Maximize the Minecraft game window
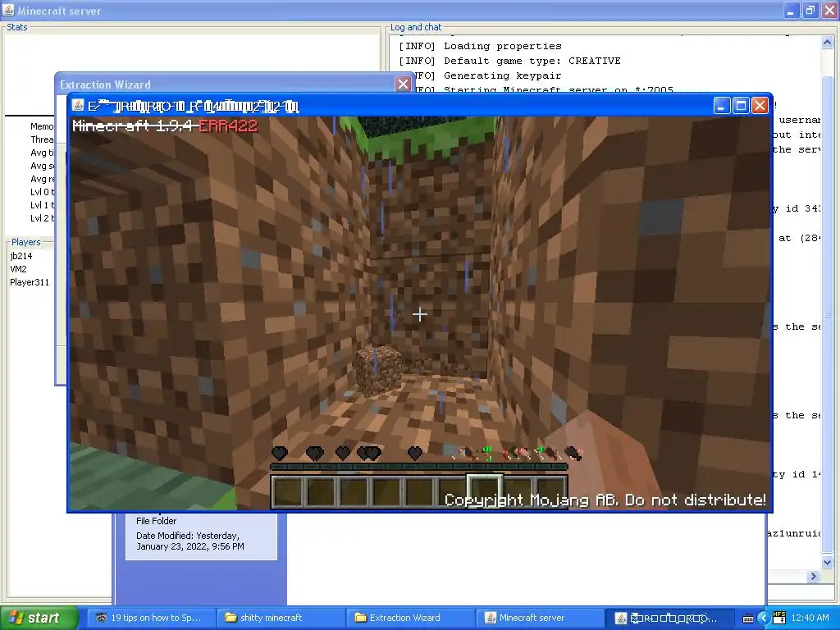The image size is (840, 630). point(741,106)
